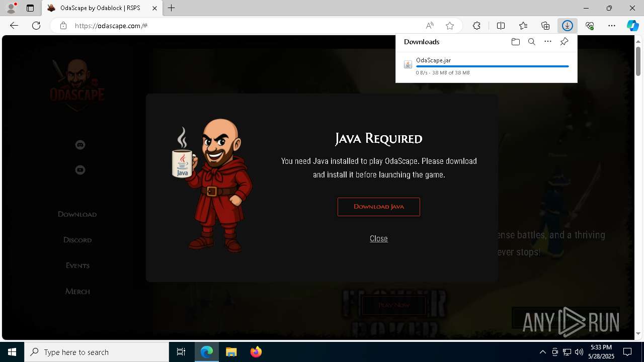Search downloads with magnifier icon
Image resolution: width=644 pixels, height=362 pixels.
click(531, 42)
